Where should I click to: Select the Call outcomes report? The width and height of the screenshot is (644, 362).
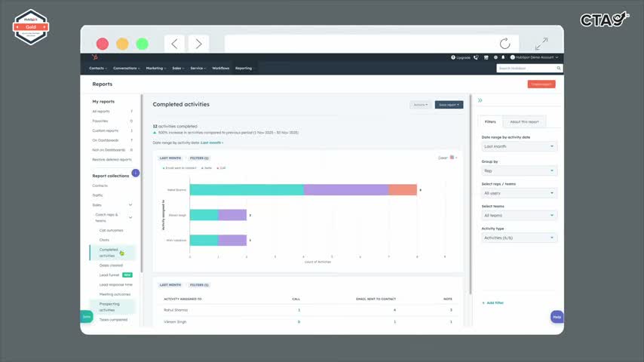[112, 230]
